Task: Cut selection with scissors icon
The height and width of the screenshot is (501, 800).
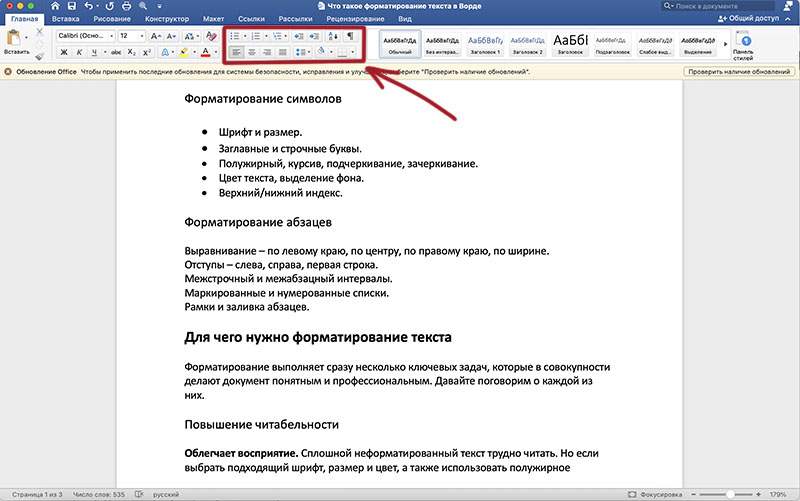Action: click(x=40, y=32)
